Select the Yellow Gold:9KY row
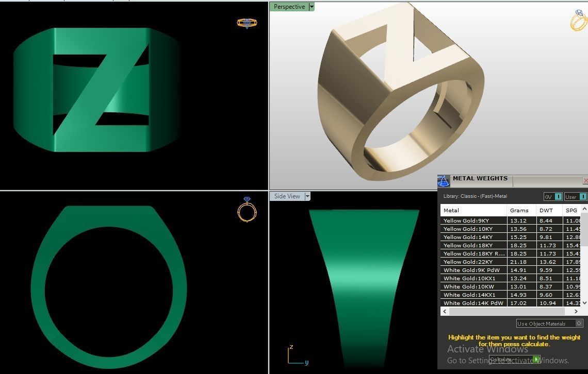This screenshot has height=374, width=588. coord(511,220)
